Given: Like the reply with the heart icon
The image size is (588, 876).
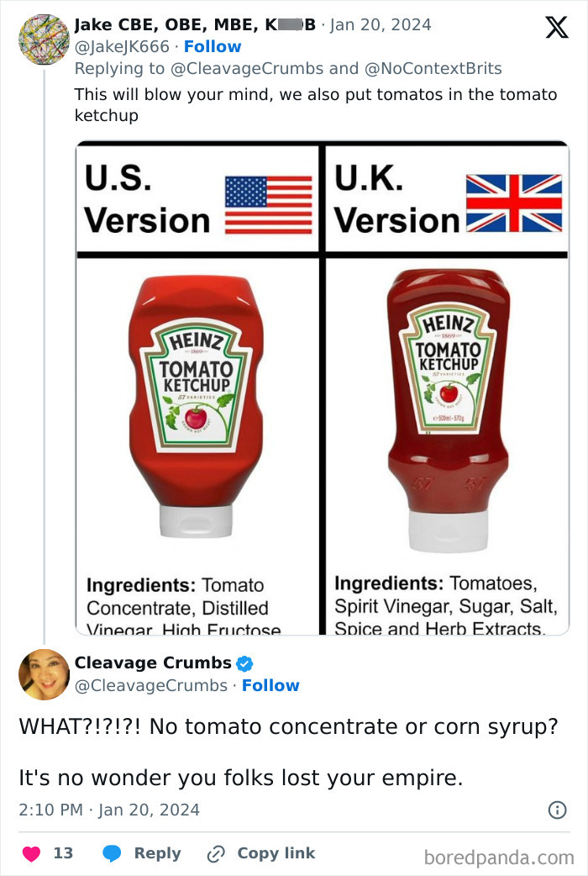Looking at the screenshot, I should click(30, 852).
